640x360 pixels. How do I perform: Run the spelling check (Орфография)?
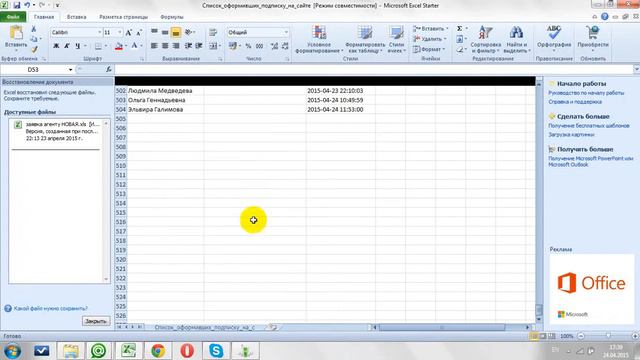pyautogui.click(x=554, y=38)
